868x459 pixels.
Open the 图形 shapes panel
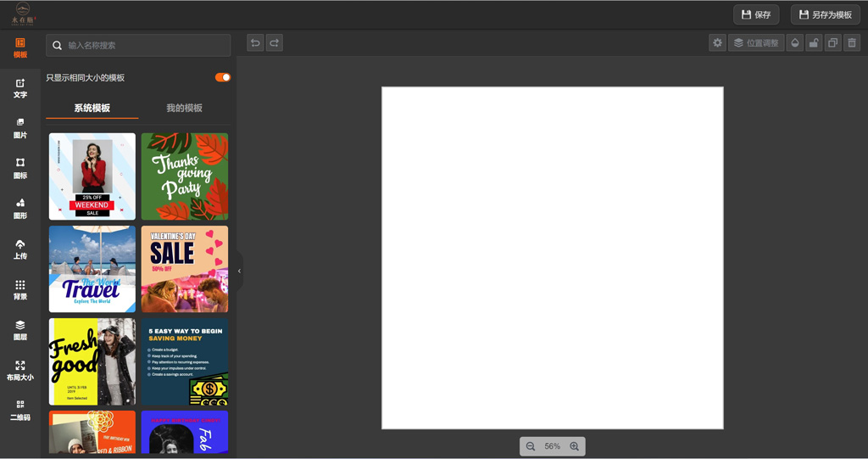point(20,209)
